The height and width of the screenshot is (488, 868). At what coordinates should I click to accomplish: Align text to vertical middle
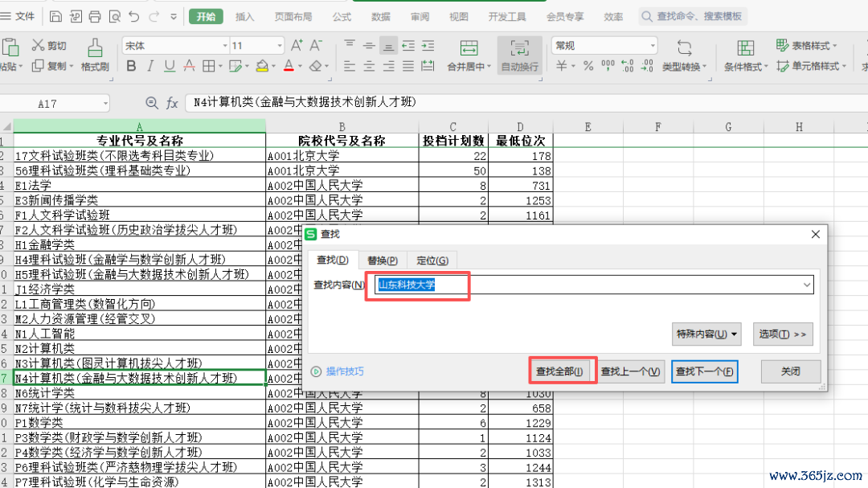tap(369, 45)
